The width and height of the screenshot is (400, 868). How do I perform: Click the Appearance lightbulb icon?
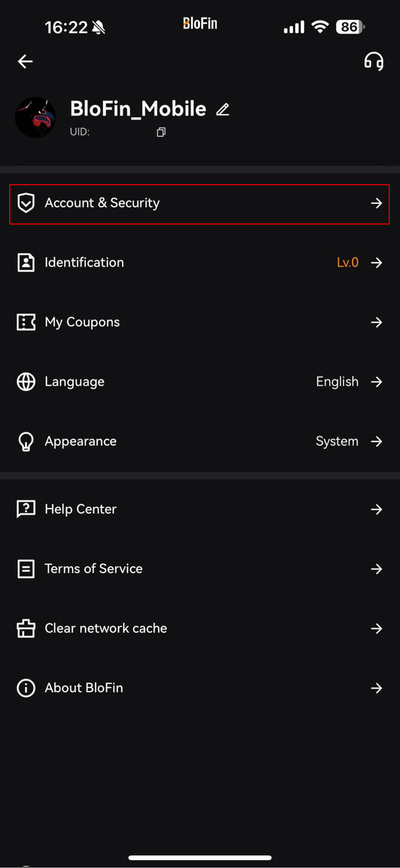point(26,441)
